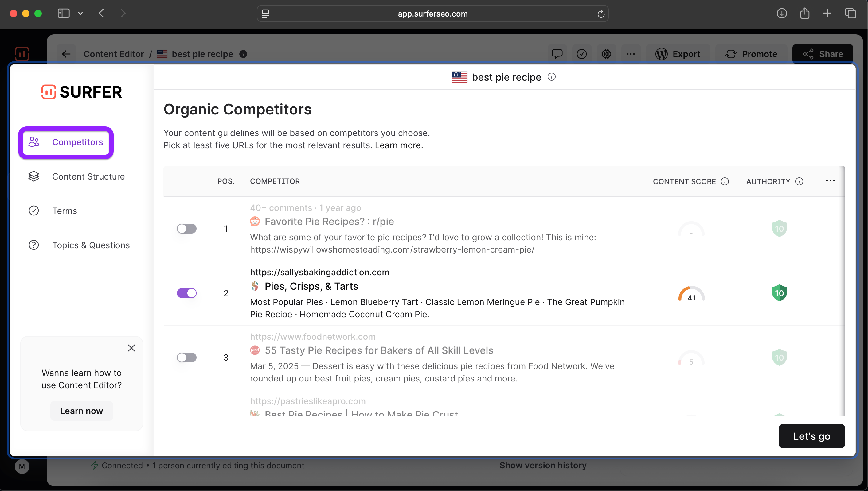Click Learn now in tutorial card
The width and height of the screenshot is (868, 491).
81,411
